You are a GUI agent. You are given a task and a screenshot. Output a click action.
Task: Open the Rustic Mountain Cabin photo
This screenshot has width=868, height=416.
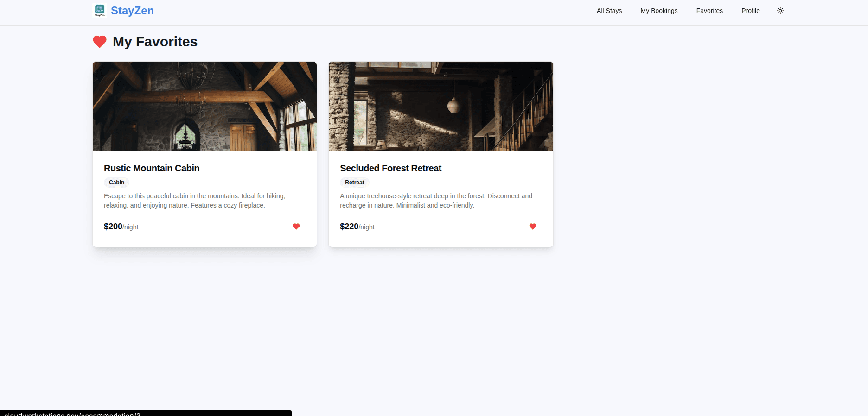[204, 106]
